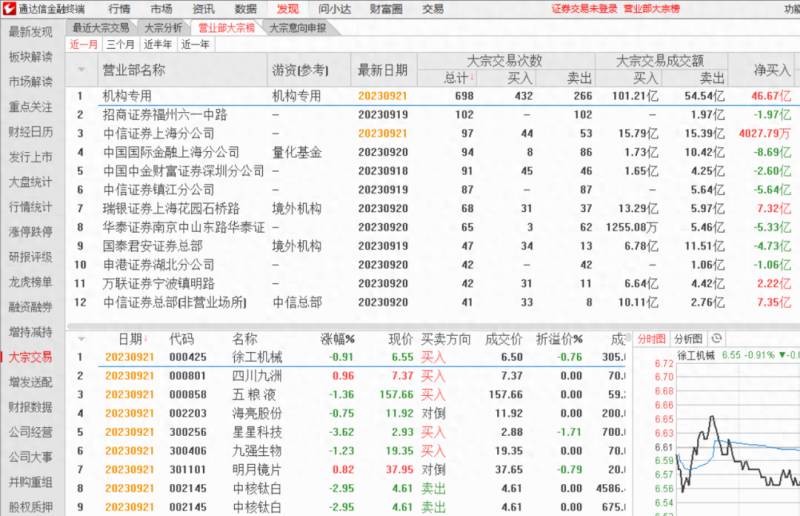Open the 行情 menu

click(x=119, y=9)
